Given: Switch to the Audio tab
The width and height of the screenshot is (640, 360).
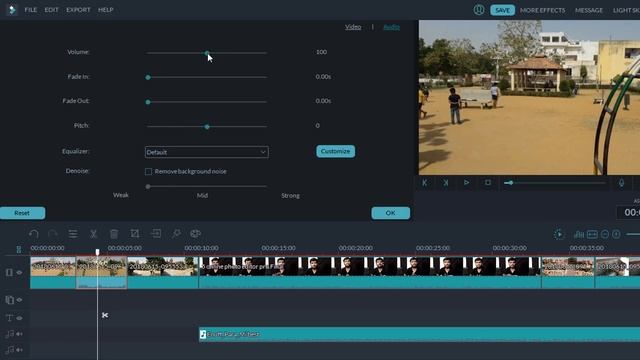Looking at the screenshot, I should click(x=391, y=27).
